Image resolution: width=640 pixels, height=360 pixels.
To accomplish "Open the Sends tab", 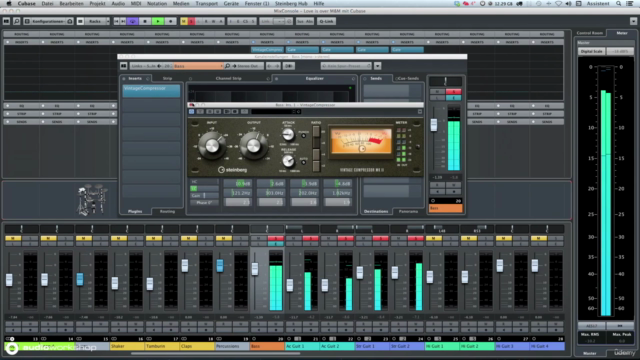I will pyautogui.click(x=376, y=78).
